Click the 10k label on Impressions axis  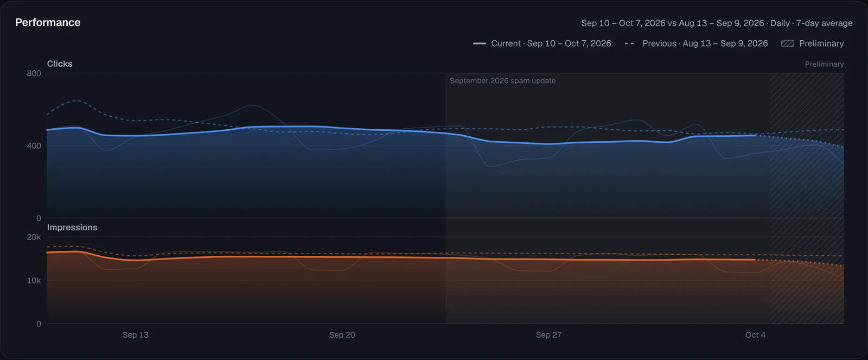(x=34, y=281)
